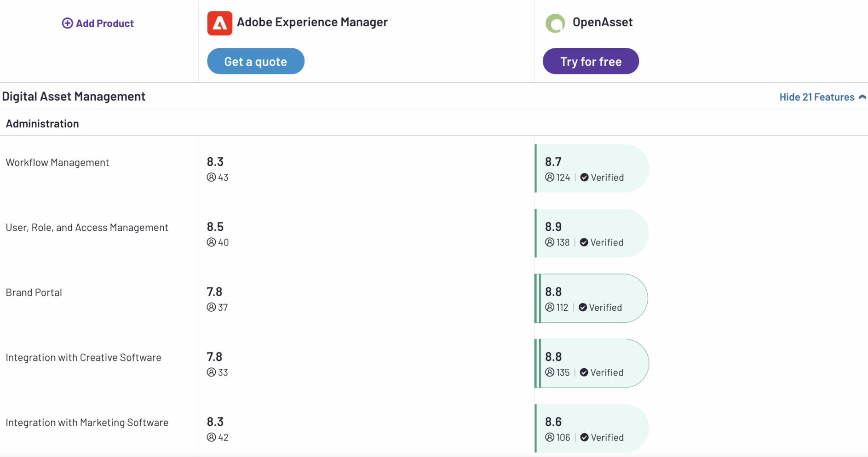Click Adobe's 8.3 Workflow Management score
The image size is (868, 457).
(215, 162)
